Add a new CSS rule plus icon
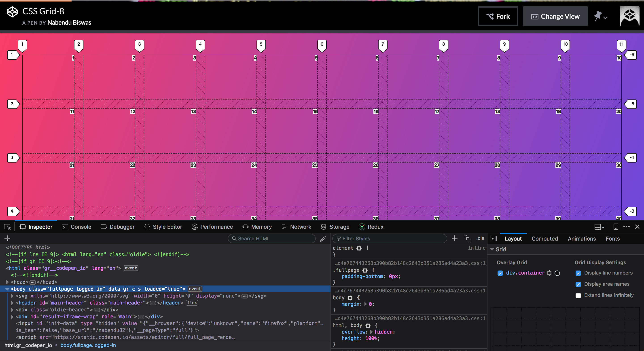 click(455, 239)
